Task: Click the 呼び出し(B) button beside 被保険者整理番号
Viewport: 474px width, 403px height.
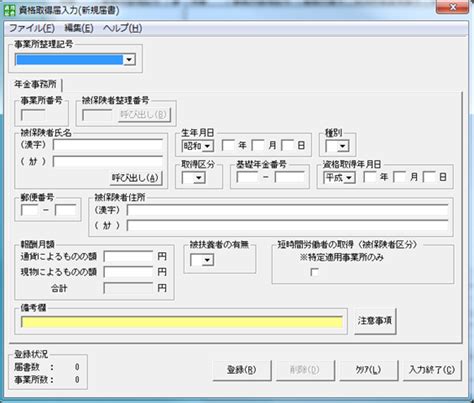Action: click(x=144, y=115)
